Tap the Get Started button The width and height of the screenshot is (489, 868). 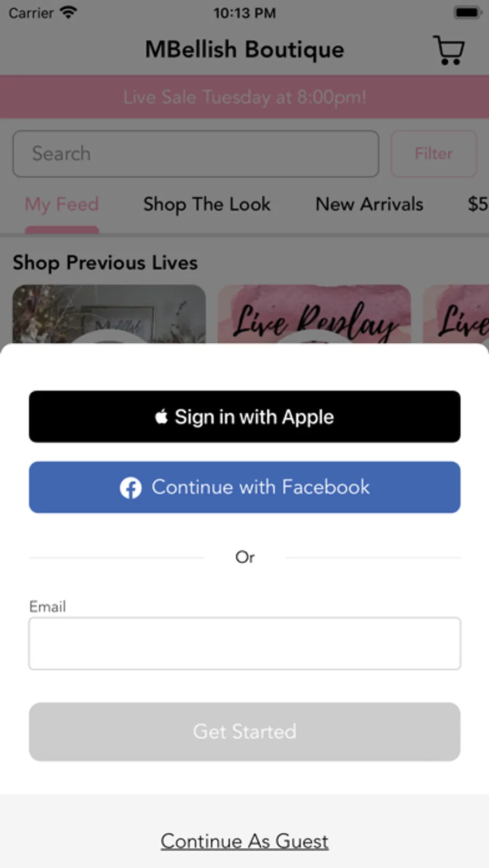[244, 732]
